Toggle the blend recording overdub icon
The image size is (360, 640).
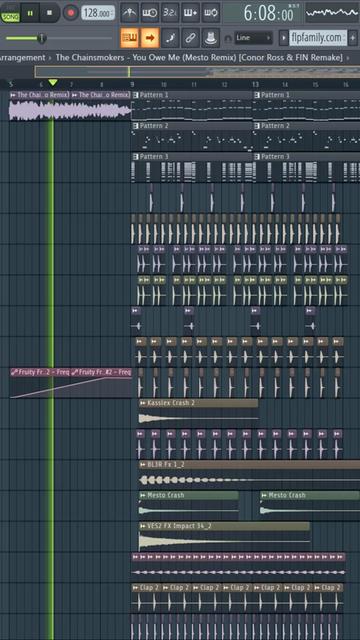(x=190, y=13)
